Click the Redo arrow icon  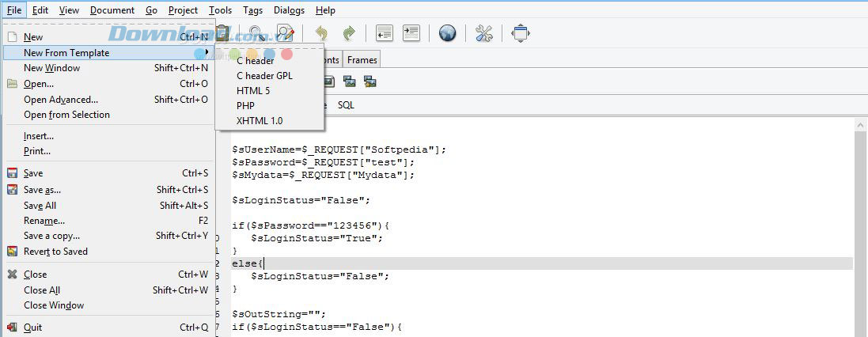(x=348, y=33)
